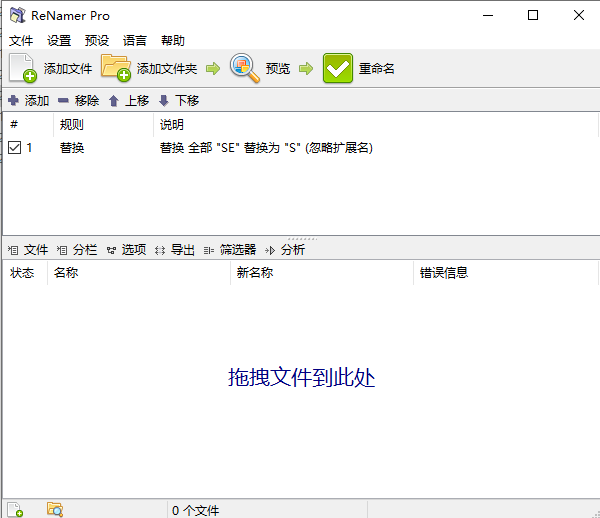
Task: Click the 重命名 rename label
Action: click(x=377, y=68)
